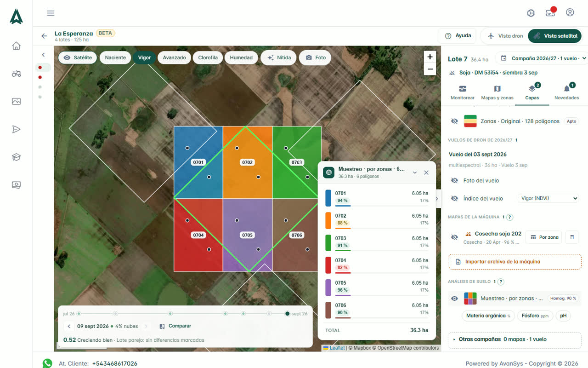Click the WhatsApp customer support icon

pos(47,363)
